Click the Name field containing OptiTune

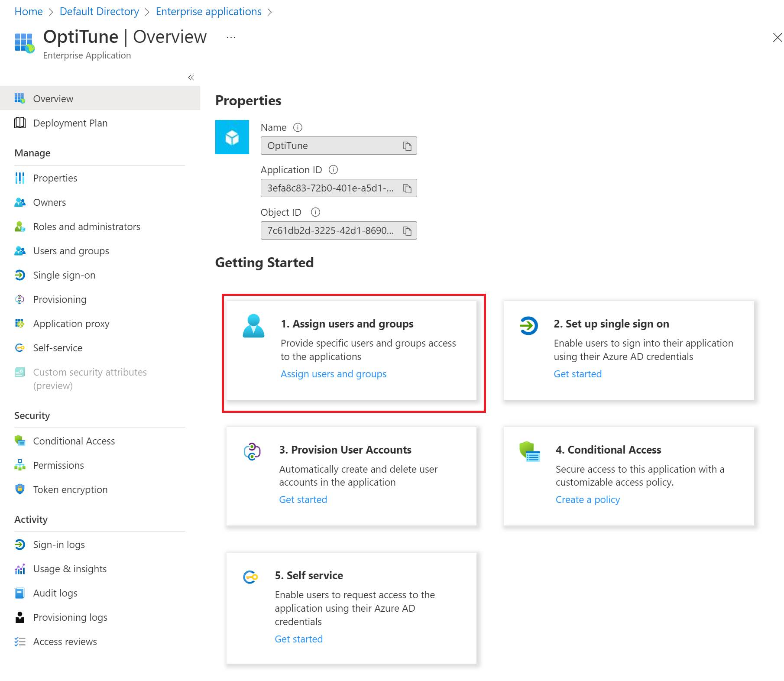[339, 146]
